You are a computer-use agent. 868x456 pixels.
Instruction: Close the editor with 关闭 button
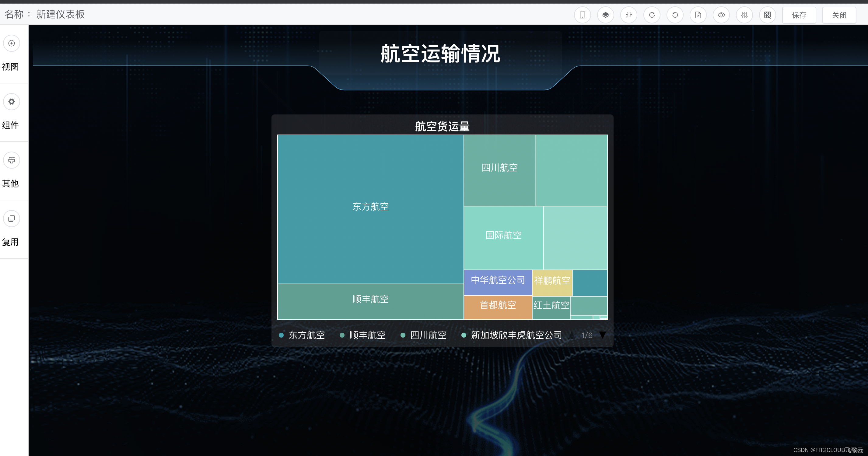coord(839,15)
